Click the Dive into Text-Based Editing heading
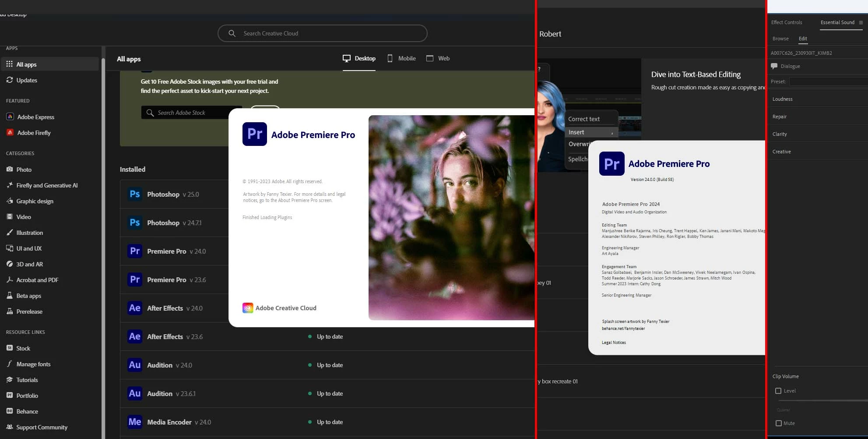 (696, 74)
